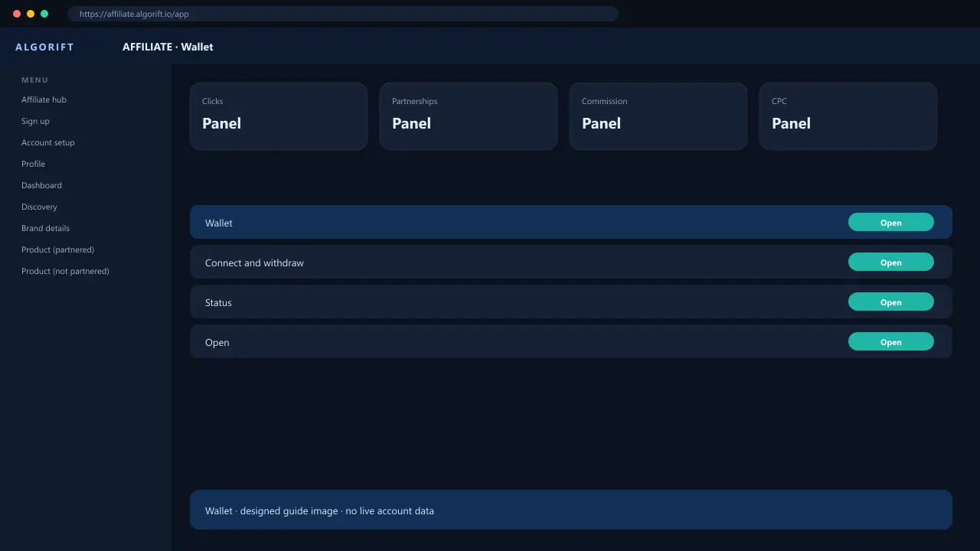This screenshot has height=551, width=980.
Task: Open Product (partnered) page
Action: [57, 249]
